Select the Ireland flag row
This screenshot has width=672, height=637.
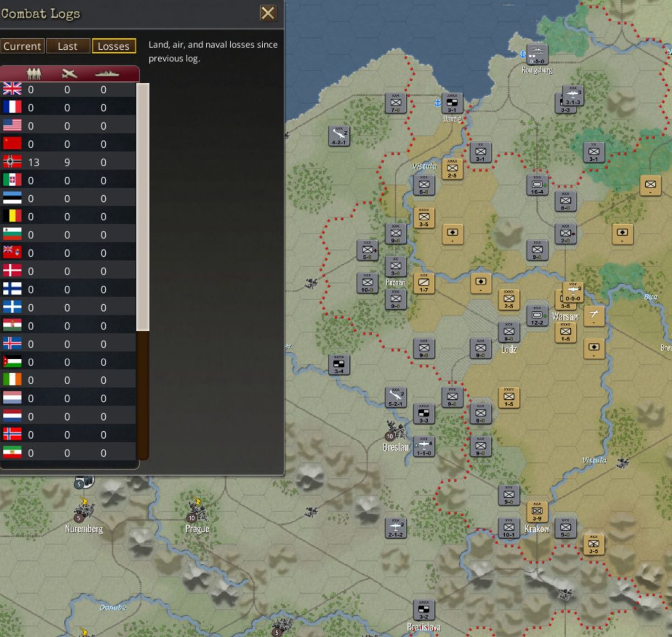coord(68,380)
